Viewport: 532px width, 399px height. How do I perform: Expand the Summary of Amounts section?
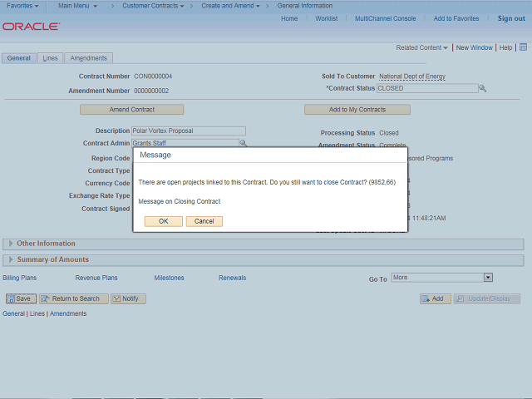tap(11, 259)
